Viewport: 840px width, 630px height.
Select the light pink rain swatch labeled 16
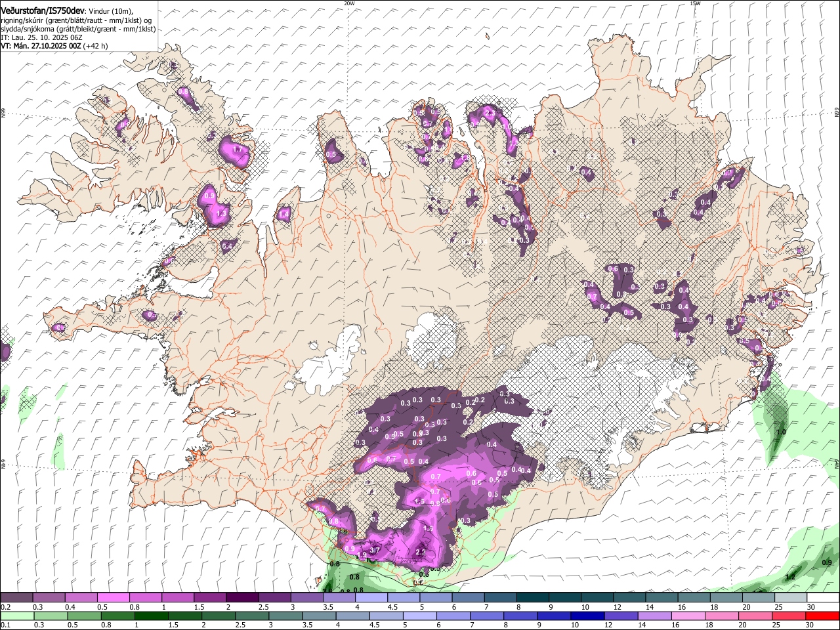(x=688, y=616)
